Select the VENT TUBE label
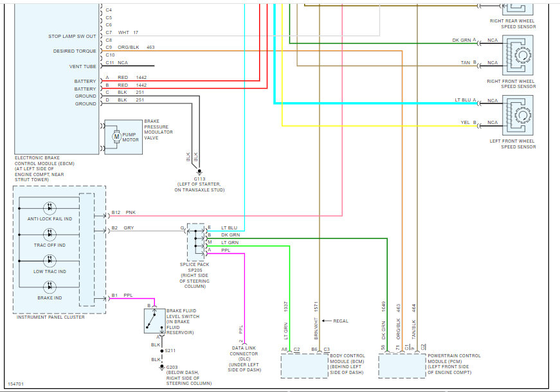 82,67
